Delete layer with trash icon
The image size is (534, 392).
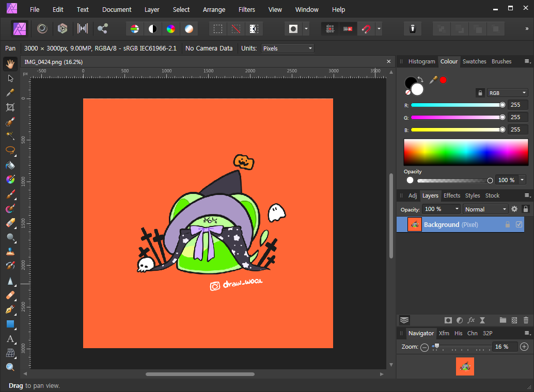click(x=526, y=320)
